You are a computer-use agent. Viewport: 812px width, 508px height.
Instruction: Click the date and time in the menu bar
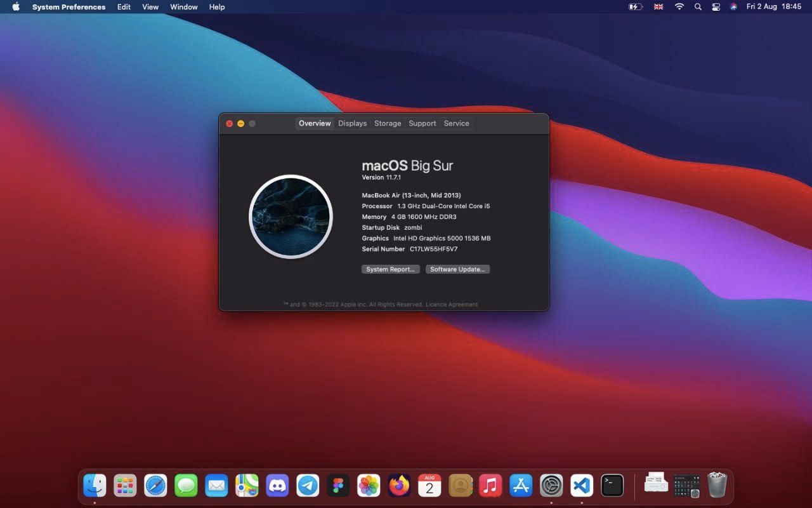pyautogui.click(x=774, y=7)
